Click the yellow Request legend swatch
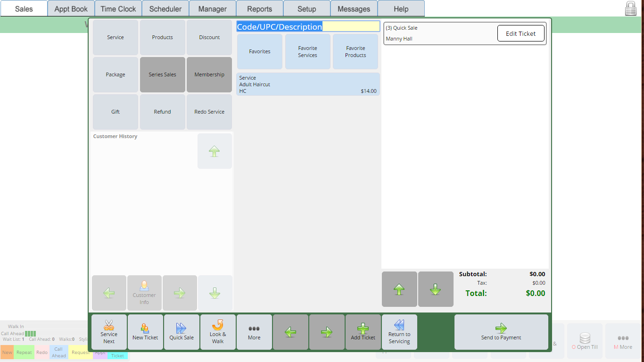The image size is (644, 362). pyautogui.click(x=81, y=352)
